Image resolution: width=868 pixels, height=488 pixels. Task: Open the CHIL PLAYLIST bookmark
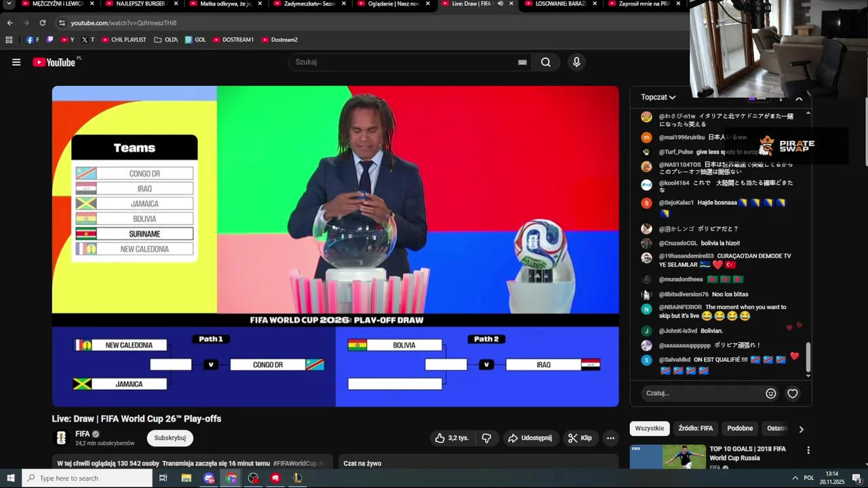coord(123,39)
